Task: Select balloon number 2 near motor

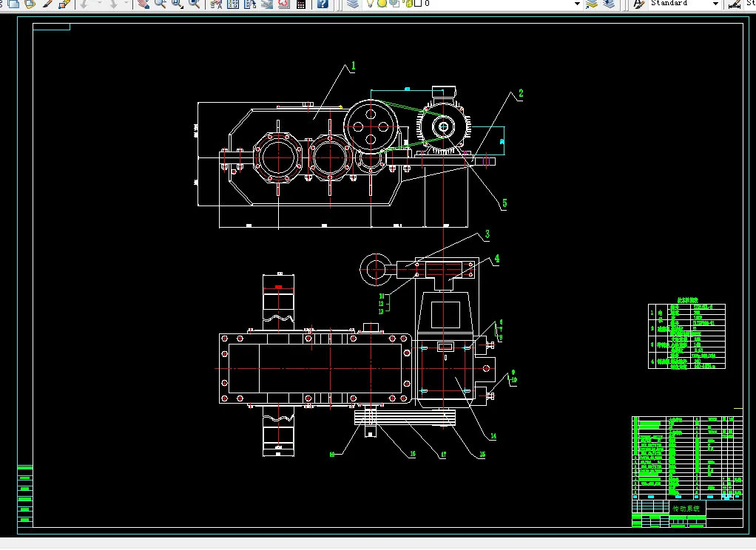Action: 521,93
